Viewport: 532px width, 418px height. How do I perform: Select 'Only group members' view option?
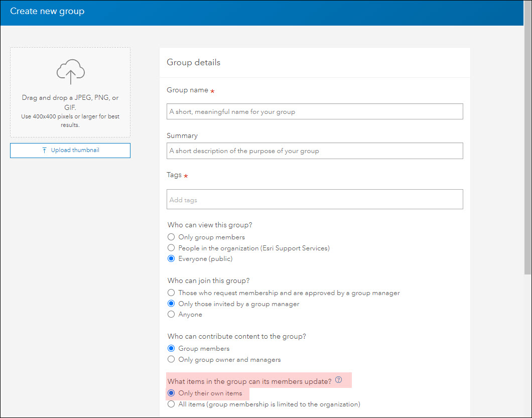[x=172, y=237]
